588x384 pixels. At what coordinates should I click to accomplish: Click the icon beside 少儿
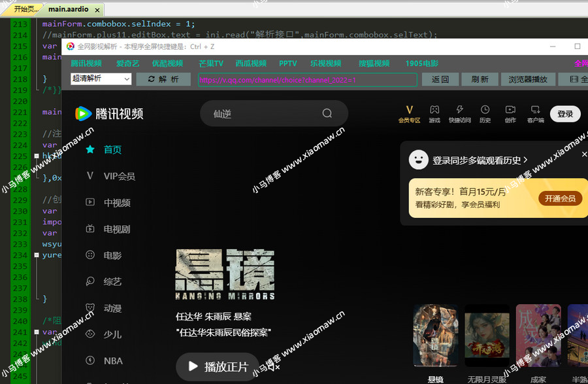coord(90,334)
